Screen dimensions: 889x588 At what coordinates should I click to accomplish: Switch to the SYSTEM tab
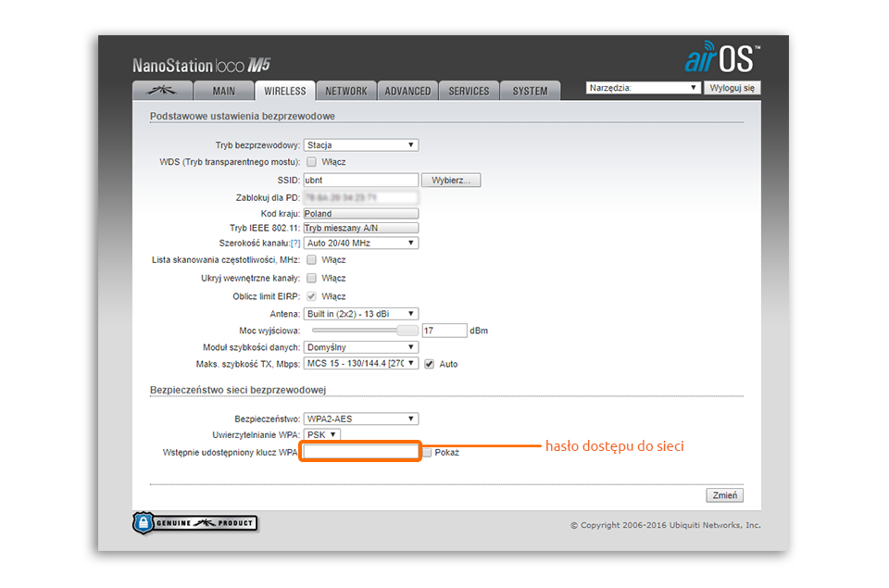click(x=530, y=91)
